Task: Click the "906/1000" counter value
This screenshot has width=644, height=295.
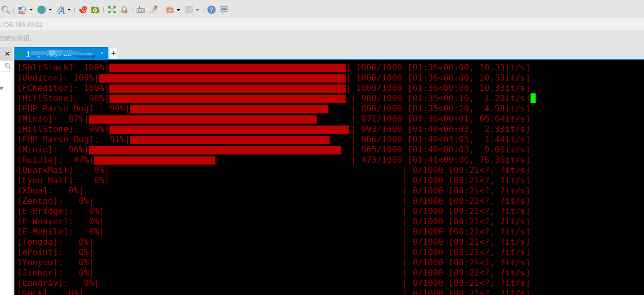Action: click(382, 140)
